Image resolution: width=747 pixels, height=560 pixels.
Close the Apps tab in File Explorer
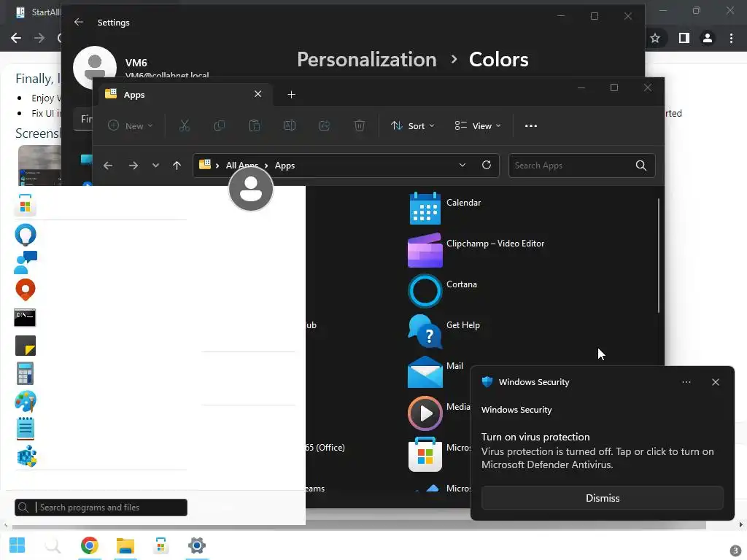click(258, 94)
